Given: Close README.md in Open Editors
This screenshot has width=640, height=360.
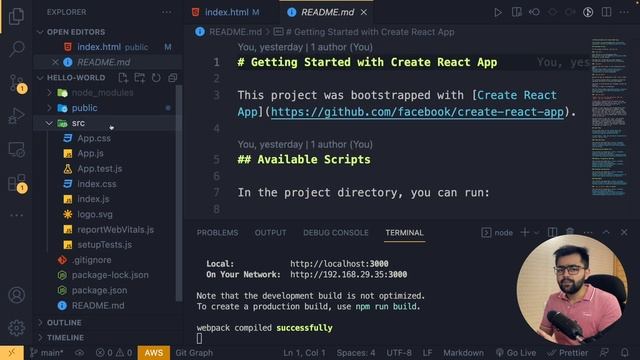Looking at the screenshot, I should (x=55, y=62).
